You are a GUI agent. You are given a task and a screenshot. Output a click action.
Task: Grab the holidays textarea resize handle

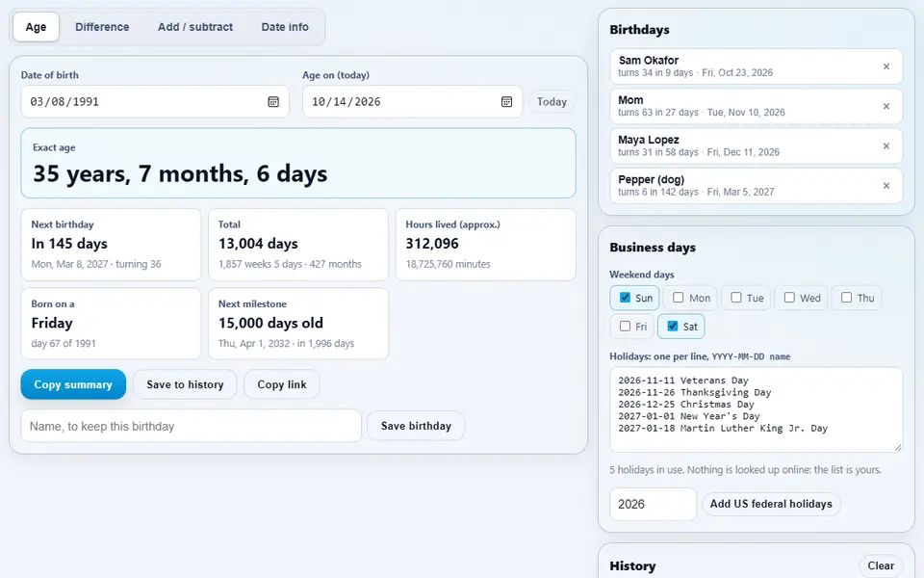tap(897, 448)
